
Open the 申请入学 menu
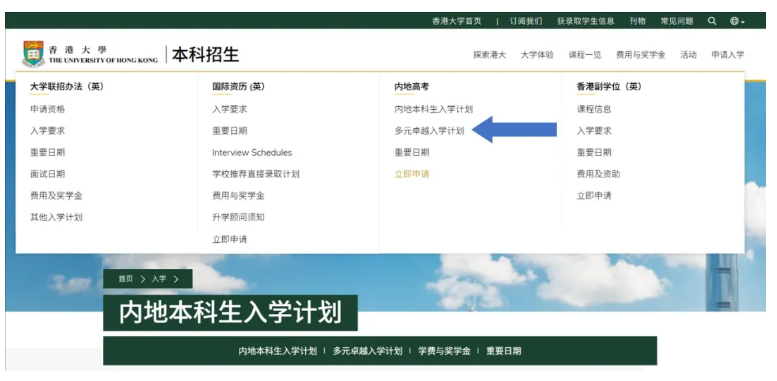pos(728,55)
